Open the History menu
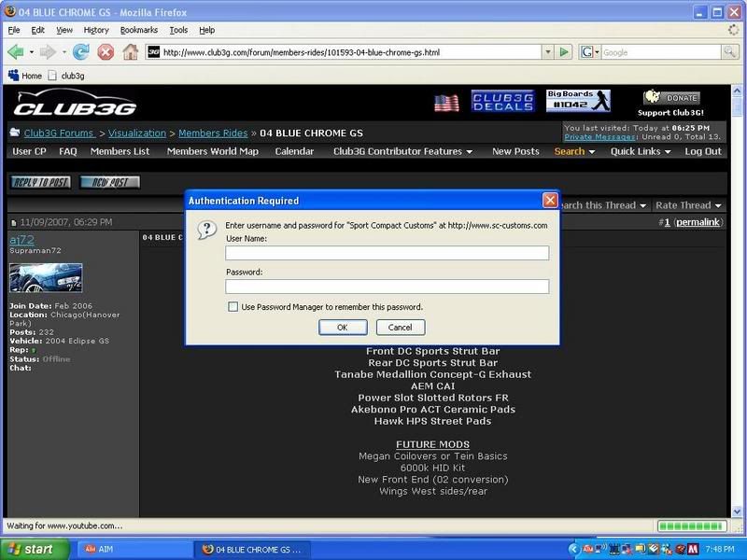This screenshot has height=560, width=747. [x=96, y=30]
